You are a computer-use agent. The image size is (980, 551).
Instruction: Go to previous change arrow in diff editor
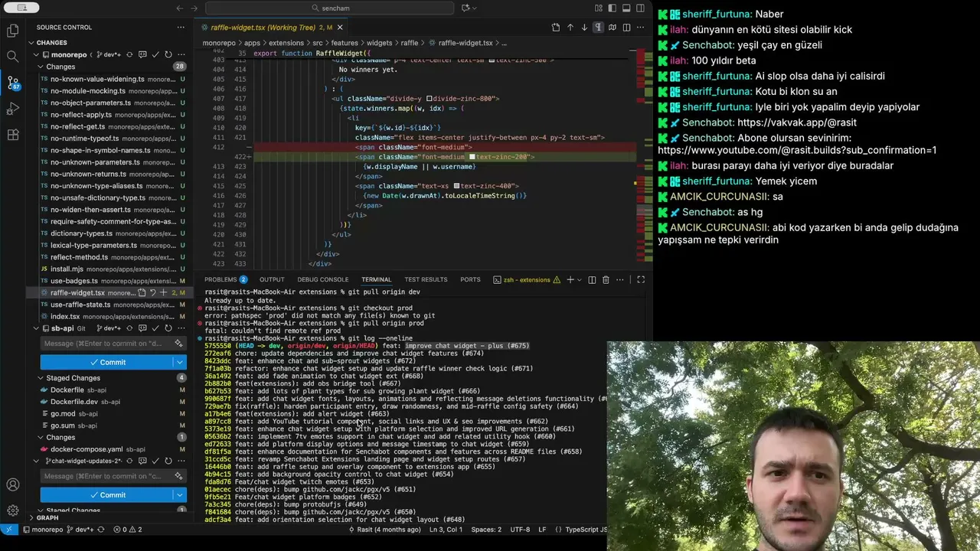coord(570,28)
